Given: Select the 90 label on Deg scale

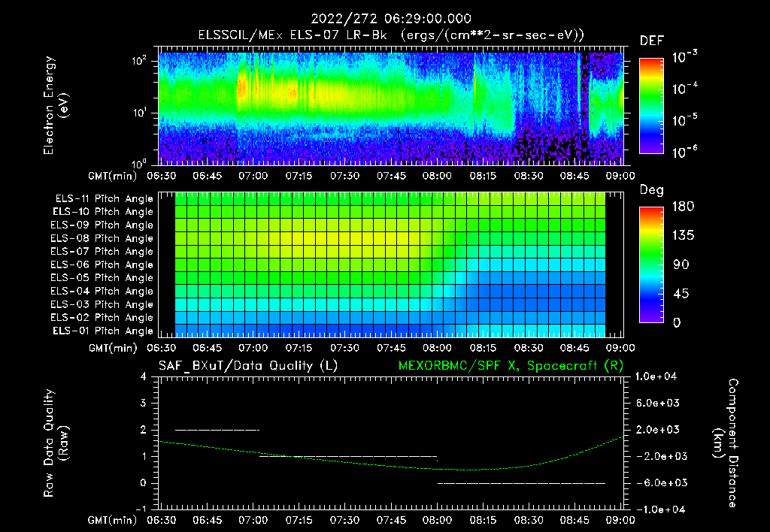Looking at the screenshot, I should tap(681, 264).
